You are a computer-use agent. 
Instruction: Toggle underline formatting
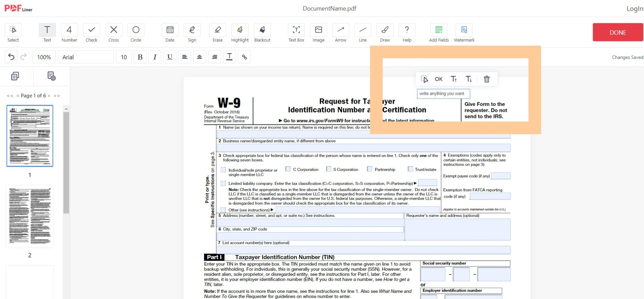pos(170,57)
